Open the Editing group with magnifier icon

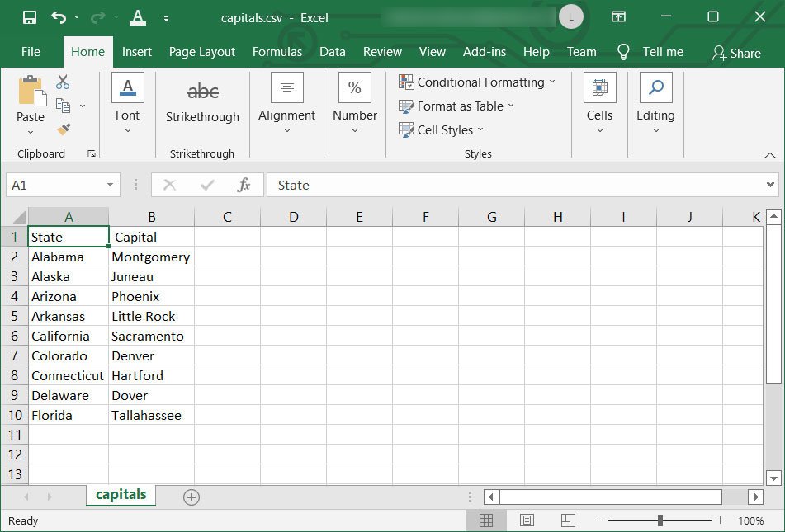click(656, 104)
